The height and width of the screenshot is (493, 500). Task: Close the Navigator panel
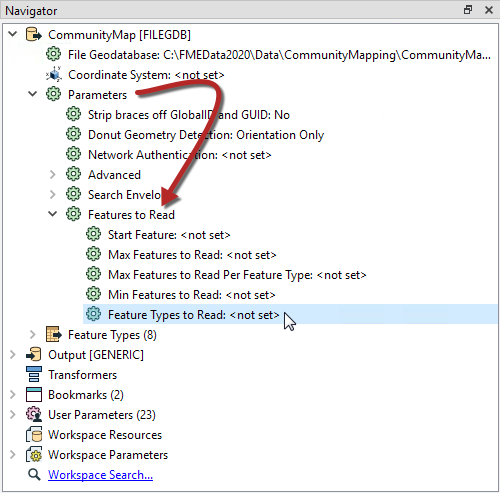(x=489, y=10)
